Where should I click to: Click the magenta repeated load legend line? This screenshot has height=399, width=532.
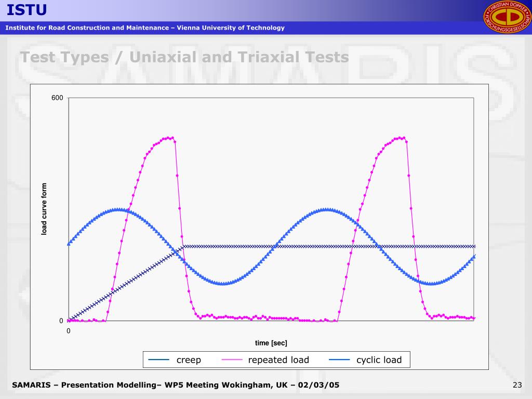232,360
